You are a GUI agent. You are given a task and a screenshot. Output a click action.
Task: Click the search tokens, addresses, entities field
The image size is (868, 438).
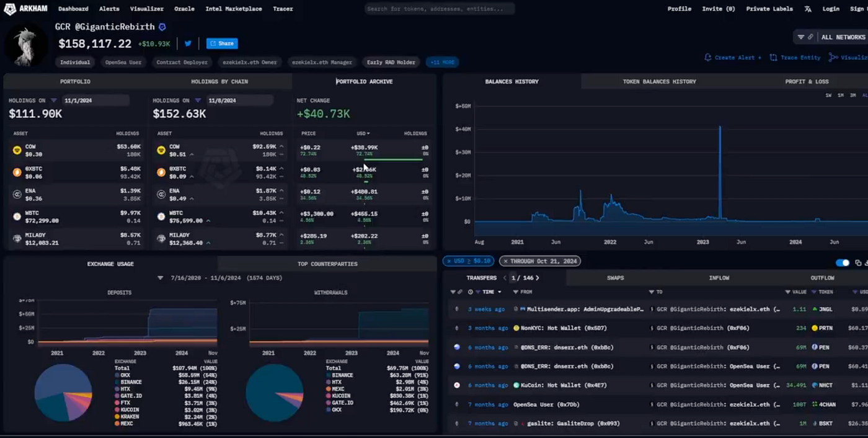(x=439, y=9)
